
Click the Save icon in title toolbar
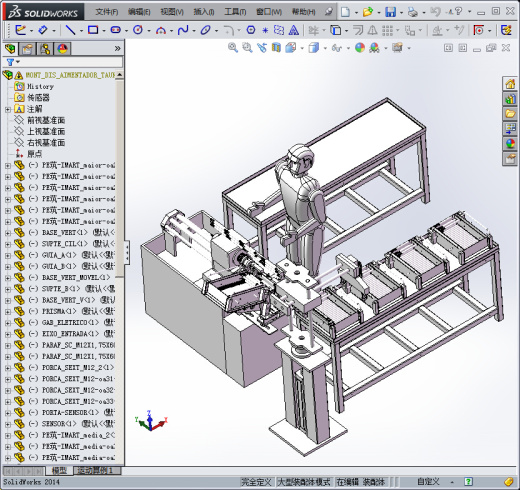[x=390, y=12]
